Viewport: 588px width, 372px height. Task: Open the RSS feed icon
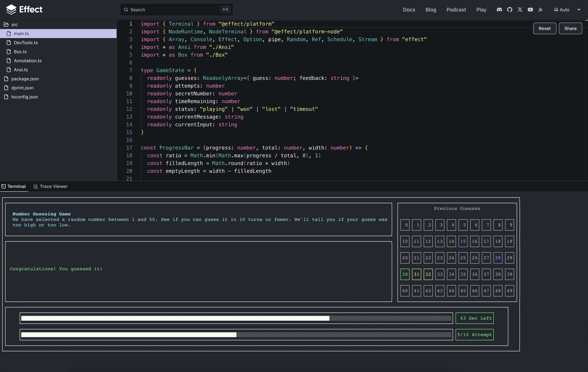pos(540,10)
